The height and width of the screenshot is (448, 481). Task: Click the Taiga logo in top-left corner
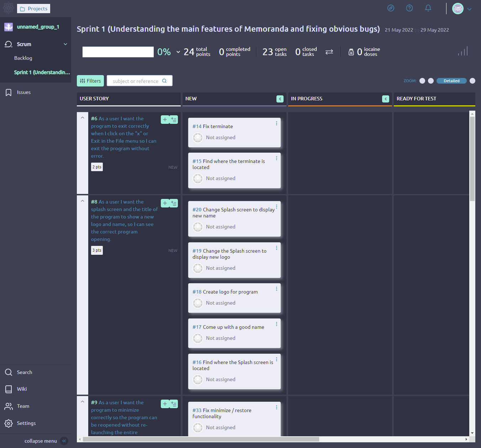tap(9, 8)
